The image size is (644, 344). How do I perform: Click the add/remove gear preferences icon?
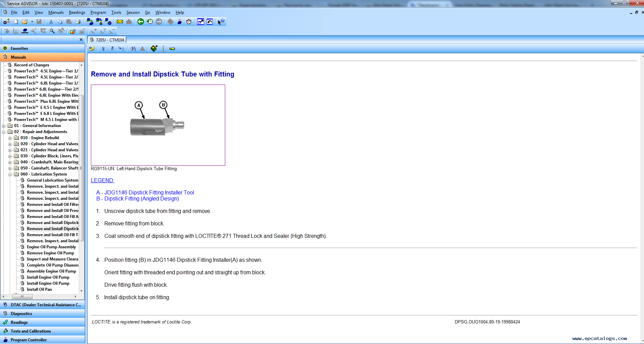[6, 22]
